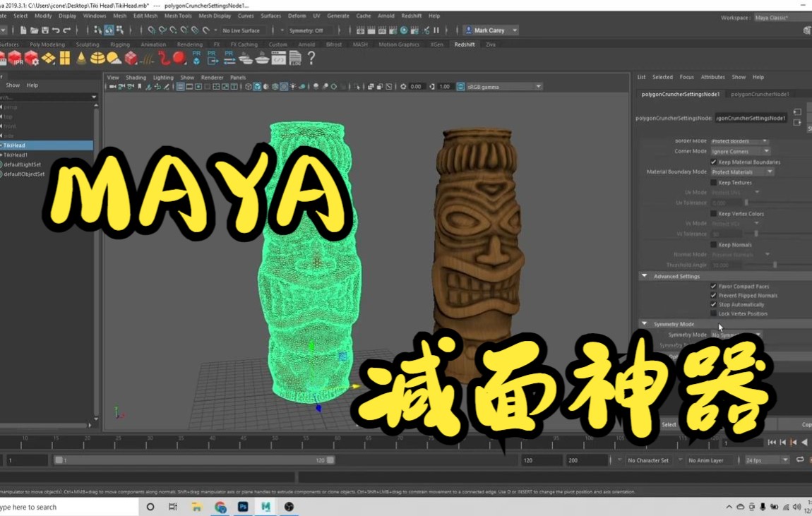812x516 pixels.
Task: Open the Corner Mode dropdown
Action: click(741, 151)
